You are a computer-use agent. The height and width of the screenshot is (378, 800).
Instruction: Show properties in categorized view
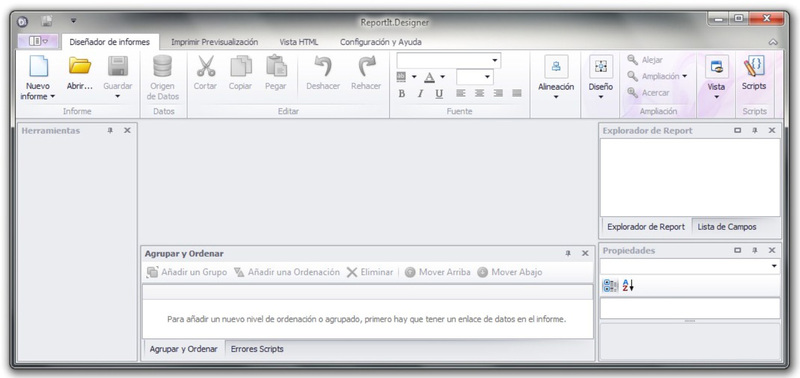pyautogui.click(x=610, y=286)
